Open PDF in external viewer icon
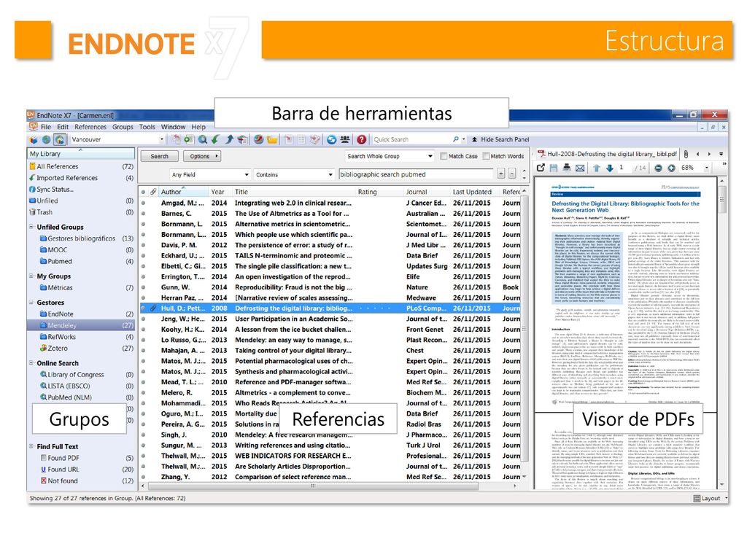Screen dimensions: 747x560 point(541,168)
